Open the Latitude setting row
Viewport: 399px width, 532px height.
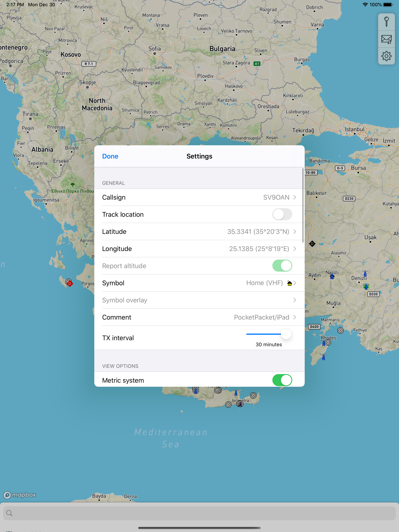199,232
